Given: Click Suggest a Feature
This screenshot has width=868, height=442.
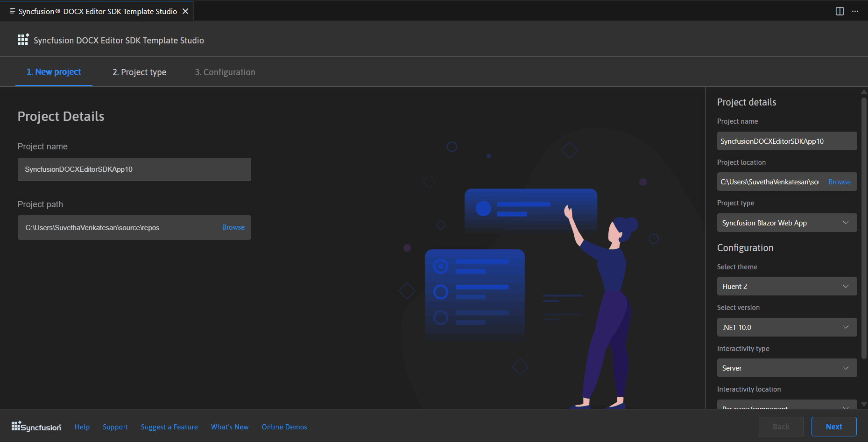Looking at the screenshot, I should 169,427.
